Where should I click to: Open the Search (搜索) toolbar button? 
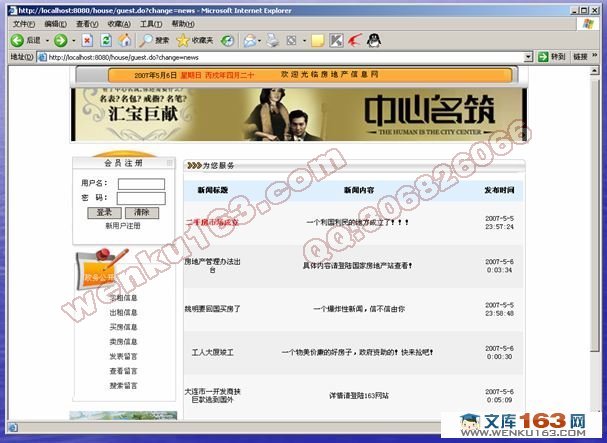coord(154,40)
